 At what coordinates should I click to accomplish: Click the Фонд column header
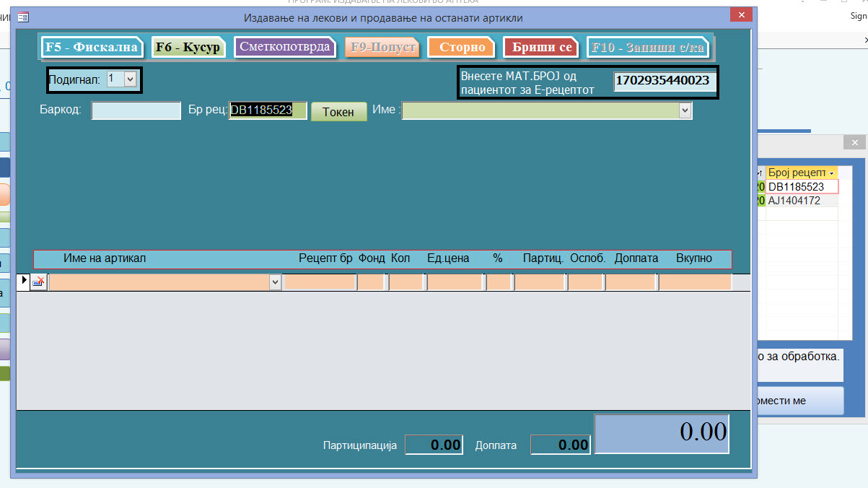tap(372, 258)
